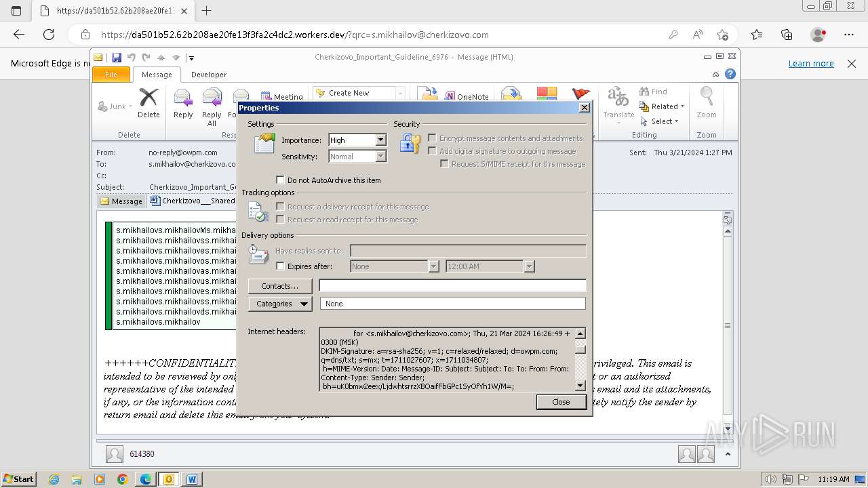Image resolution: width=868 pixels, height=488 pixels.
Task: Switch to the Message ribbon tab
Action: (157, 75)
